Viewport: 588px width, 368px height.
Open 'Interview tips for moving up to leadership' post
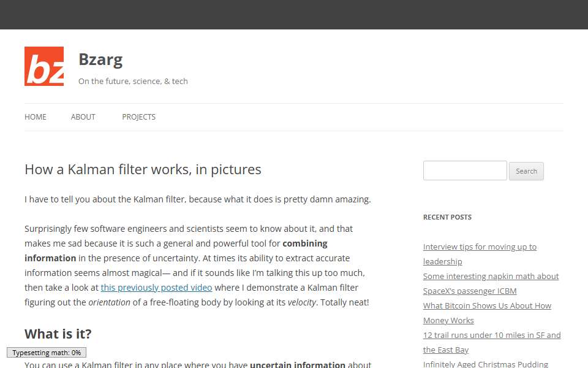tap(480, 254)
